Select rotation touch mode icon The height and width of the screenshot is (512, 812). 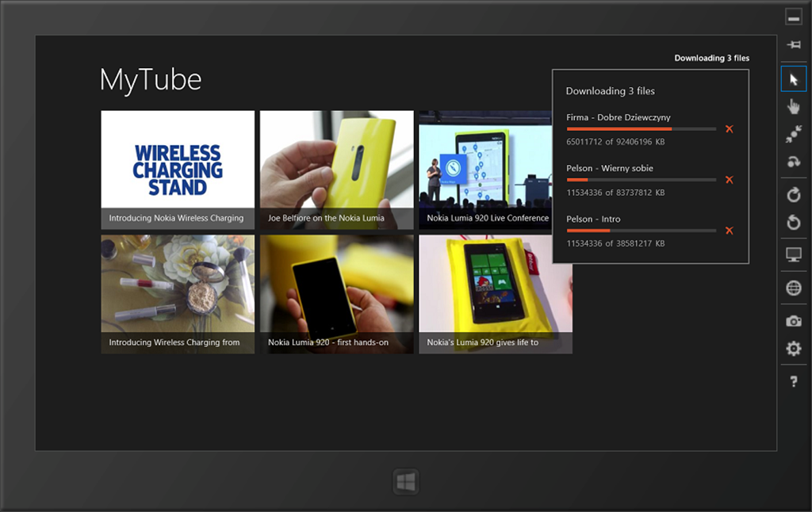point(793,162)
